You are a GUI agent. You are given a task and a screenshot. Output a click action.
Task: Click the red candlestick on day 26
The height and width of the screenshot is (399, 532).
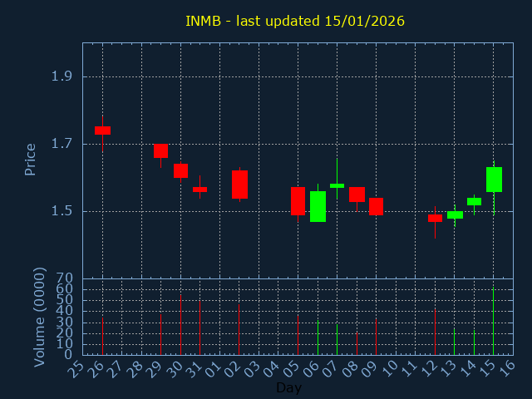102,131
